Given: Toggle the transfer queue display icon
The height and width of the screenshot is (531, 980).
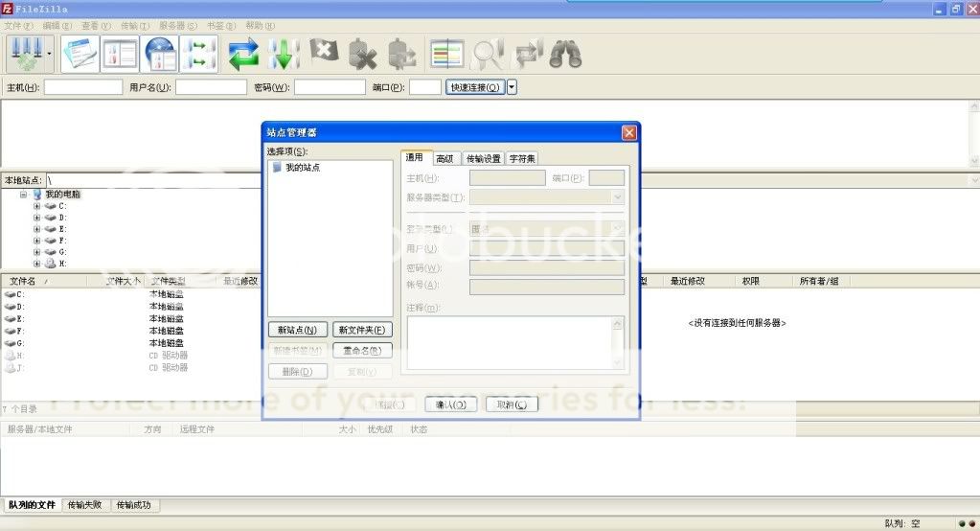Looking at the screenshot, I should [199, 54].
